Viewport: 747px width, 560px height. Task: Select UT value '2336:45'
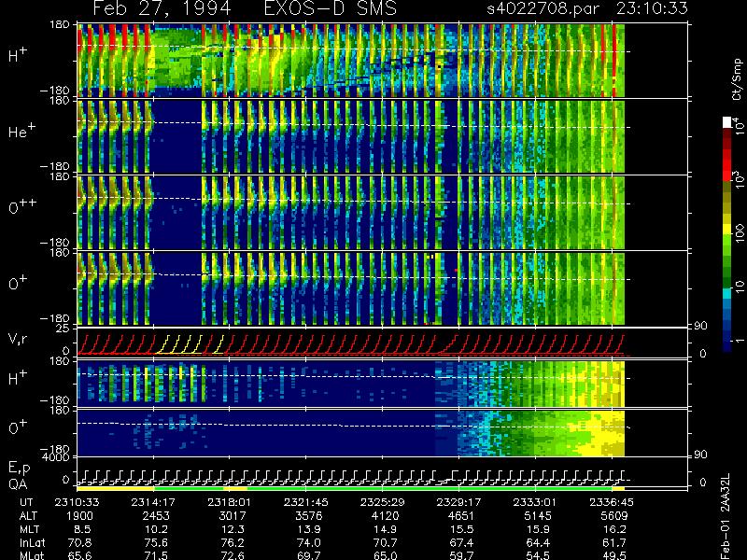612,502
